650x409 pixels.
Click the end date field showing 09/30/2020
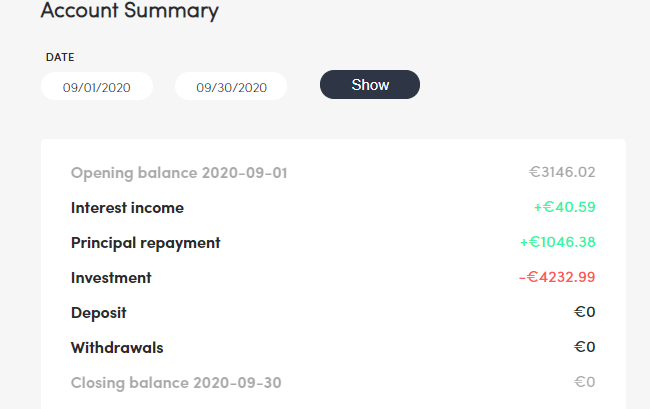tap(231, 87)
